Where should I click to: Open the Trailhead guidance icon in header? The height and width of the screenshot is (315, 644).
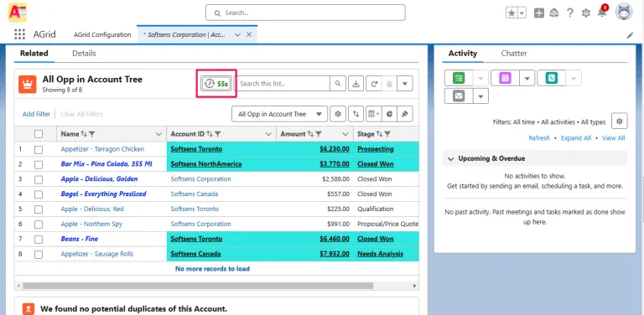tap(554, 13)
